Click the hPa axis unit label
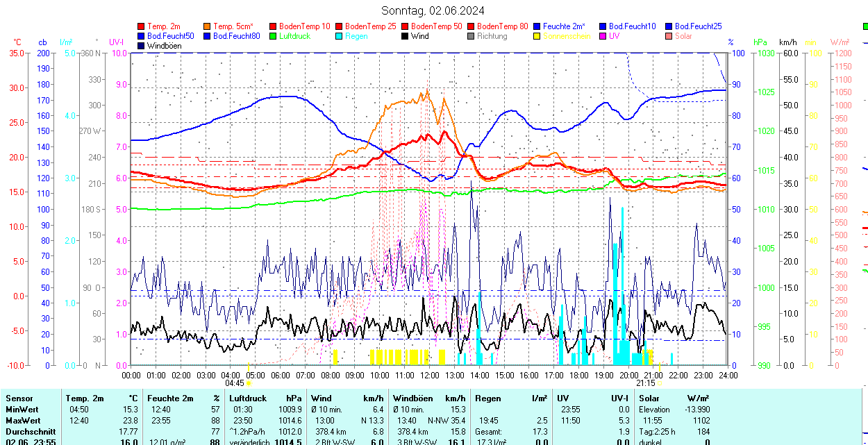This screenshot has width=868, height=445. point(761,42)
